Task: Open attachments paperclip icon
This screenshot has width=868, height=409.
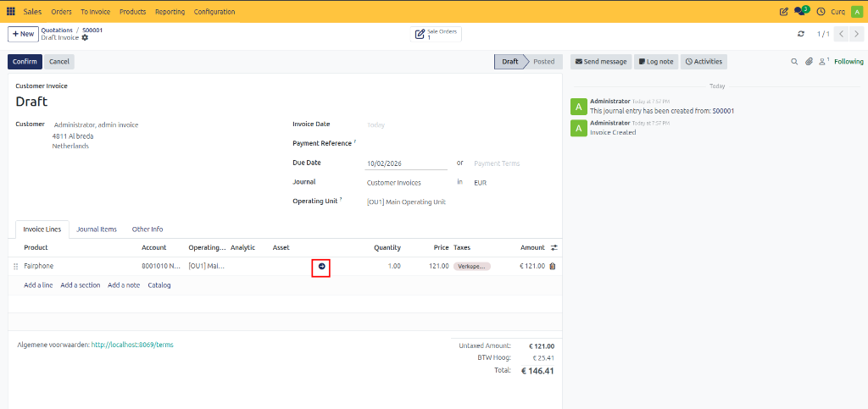Action: point(809,62)
